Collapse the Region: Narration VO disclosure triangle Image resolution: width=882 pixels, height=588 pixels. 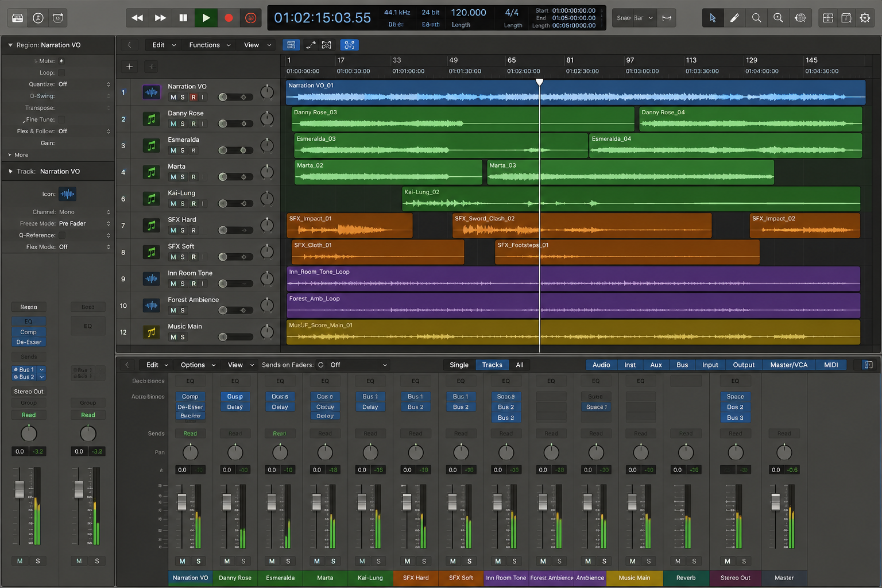pyautogui.click(x=10, y=45)
